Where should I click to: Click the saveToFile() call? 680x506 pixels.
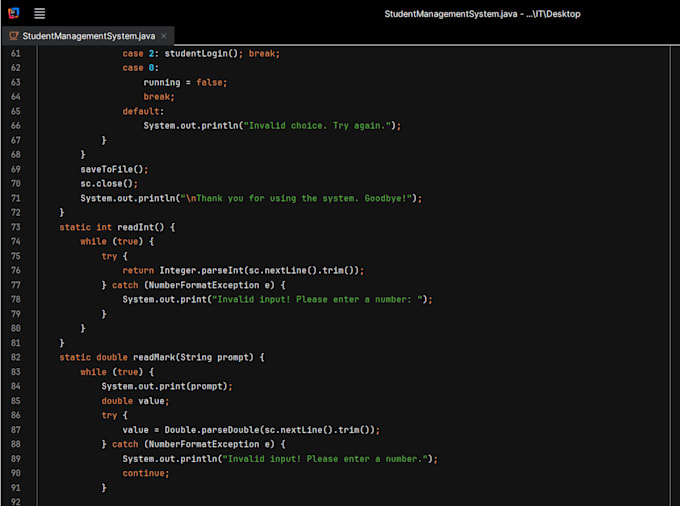[114, 169]
